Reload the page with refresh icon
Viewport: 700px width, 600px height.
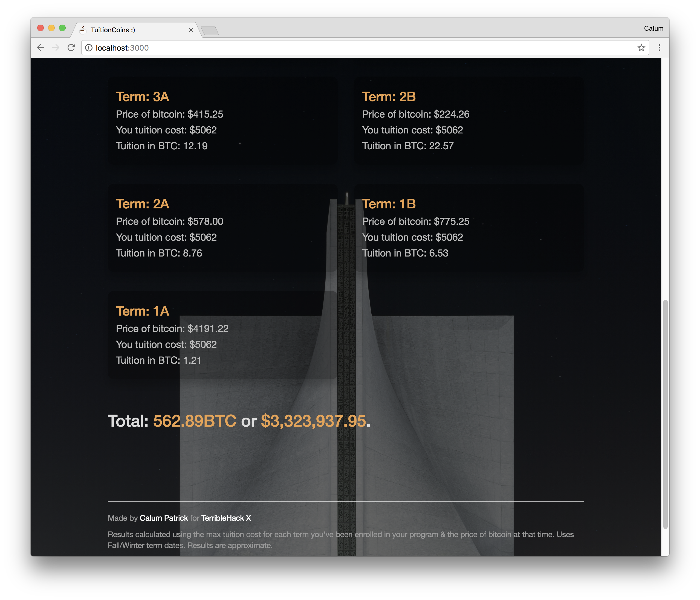point(71,48)
